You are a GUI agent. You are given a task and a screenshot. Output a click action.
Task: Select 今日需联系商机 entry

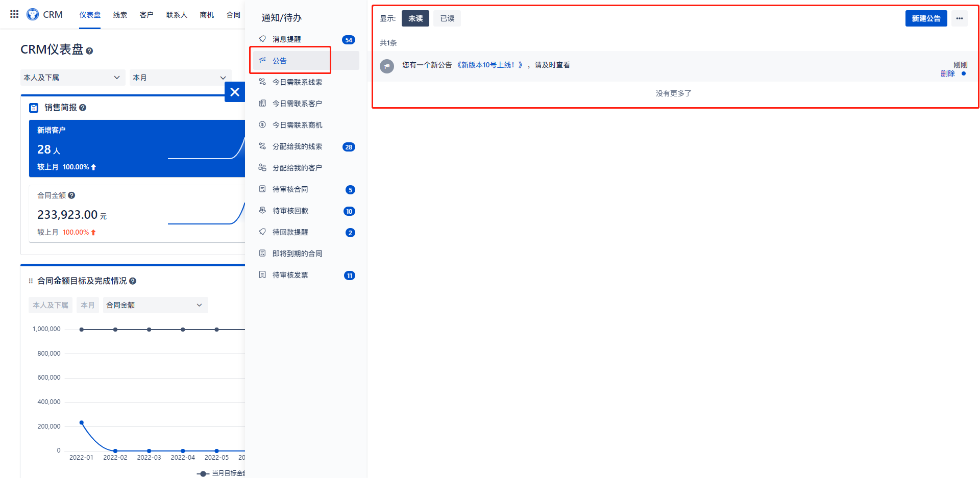pos(306,124)
